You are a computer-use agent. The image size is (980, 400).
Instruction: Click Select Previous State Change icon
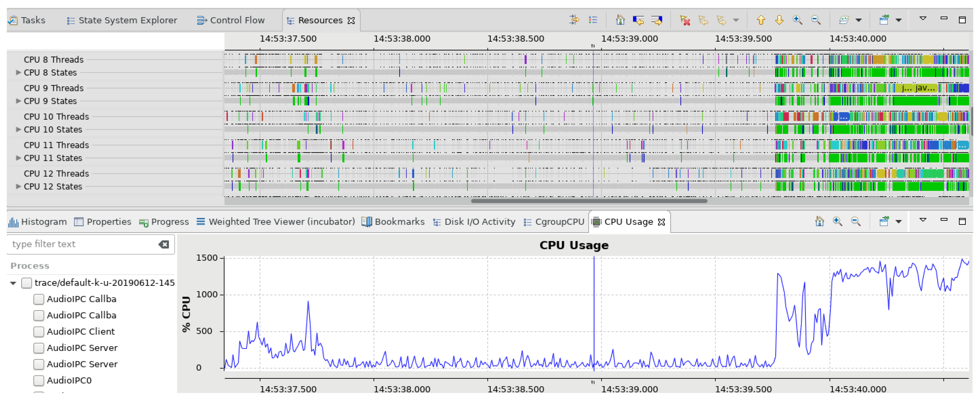pos(638,20)
